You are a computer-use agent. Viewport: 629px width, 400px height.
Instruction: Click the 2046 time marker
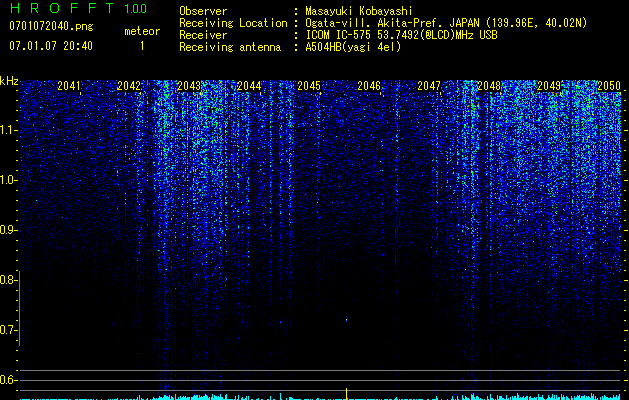[369, 86]
